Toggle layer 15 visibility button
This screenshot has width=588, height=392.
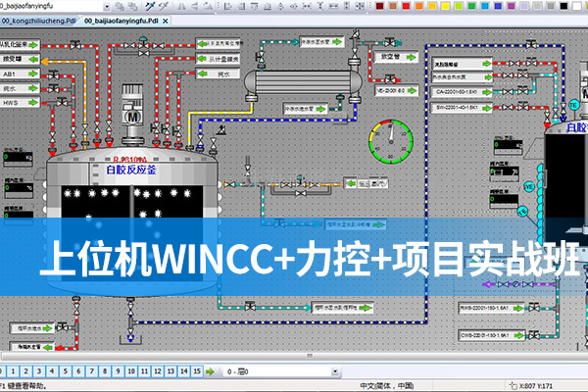coord(197,371)
